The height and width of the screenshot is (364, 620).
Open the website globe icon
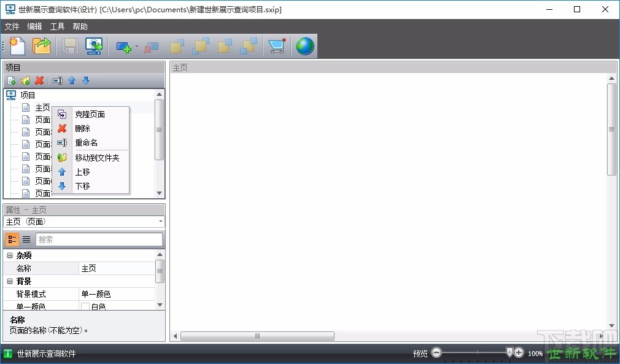(305, 46)
